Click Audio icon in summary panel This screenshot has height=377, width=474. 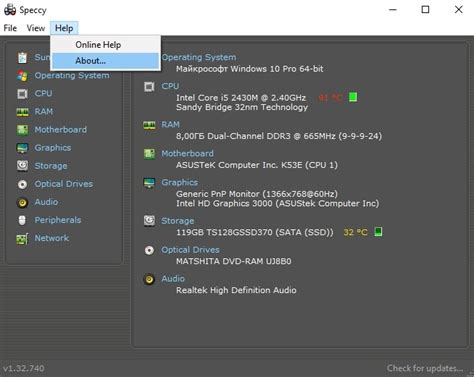[x=149, y=279]
